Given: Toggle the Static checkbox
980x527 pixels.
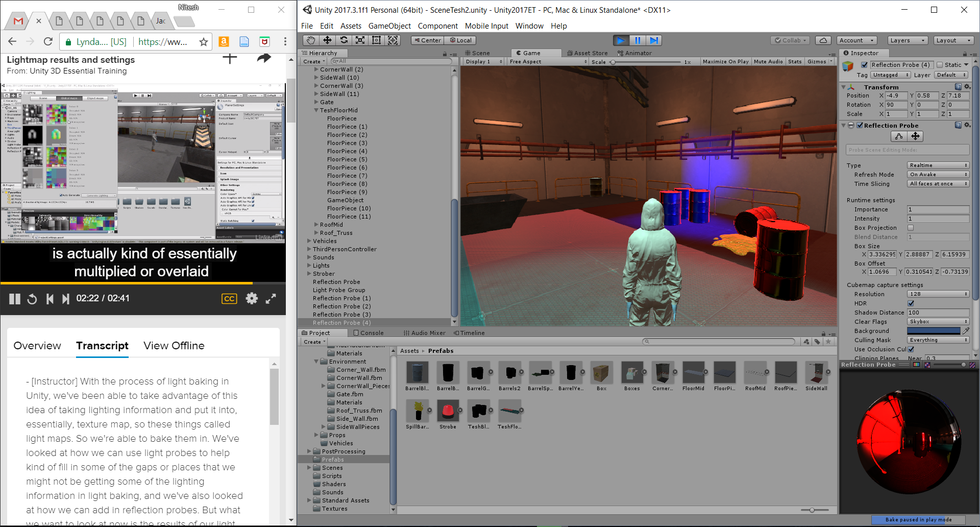Looking at the screenshot, I should (x=939, y=65).
